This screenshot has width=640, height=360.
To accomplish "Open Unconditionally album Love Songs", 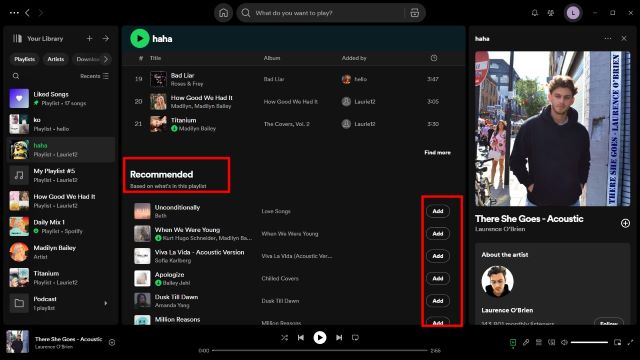I will pos(276,211).
